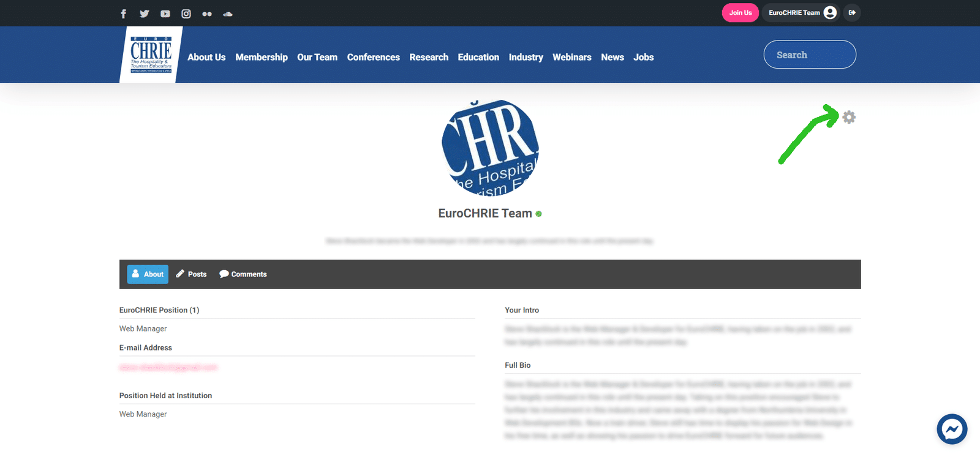This screenshot has height=457, width=980.
Task: Open the YouTube channel icon
Action: coord(165,13)
